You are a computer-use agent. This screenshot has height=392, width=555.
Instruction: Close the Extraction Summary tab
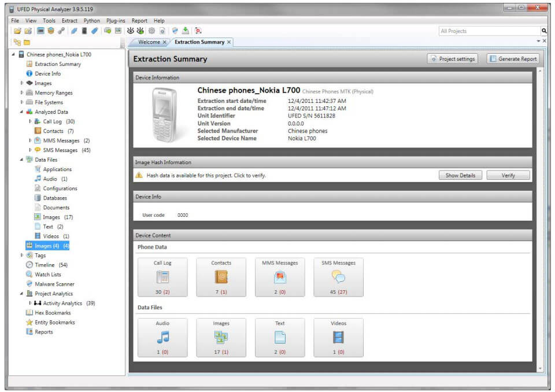pyautogui.click(x=229, y=42)
